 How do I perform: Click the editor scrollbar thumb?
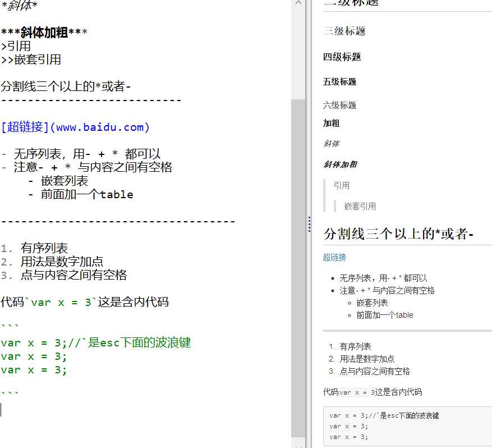click(298, 268)
